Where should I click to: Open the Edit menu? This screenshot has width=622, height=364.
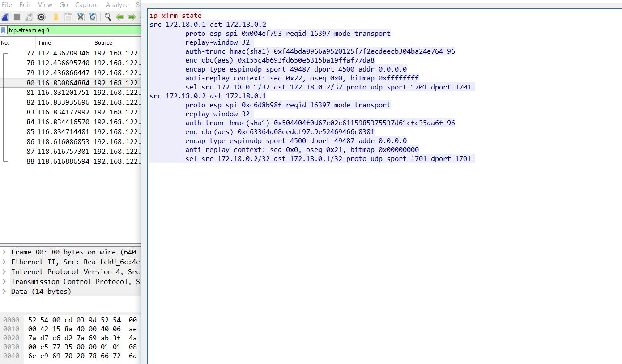pyautogui.click(x=25, y=5)
